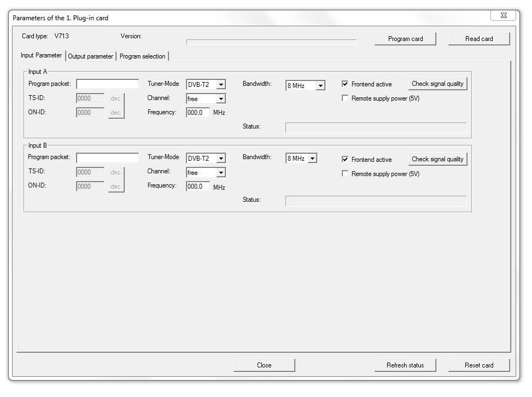
Task: Toggle Remote supply power (5V) for Input A
Action: point(345,98)
